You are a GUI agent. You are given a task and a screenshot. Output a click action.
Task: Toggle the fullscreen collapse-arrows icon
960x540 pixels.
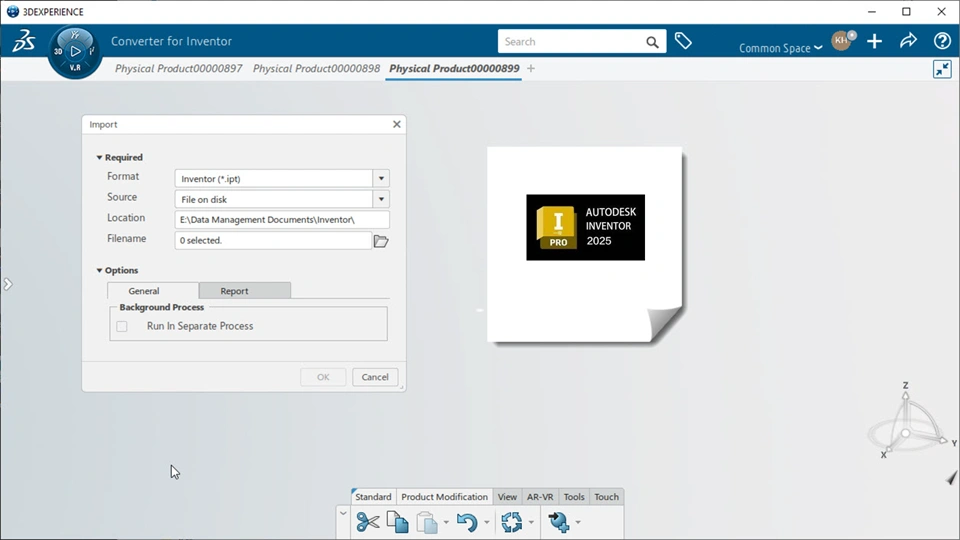(942, 69)
